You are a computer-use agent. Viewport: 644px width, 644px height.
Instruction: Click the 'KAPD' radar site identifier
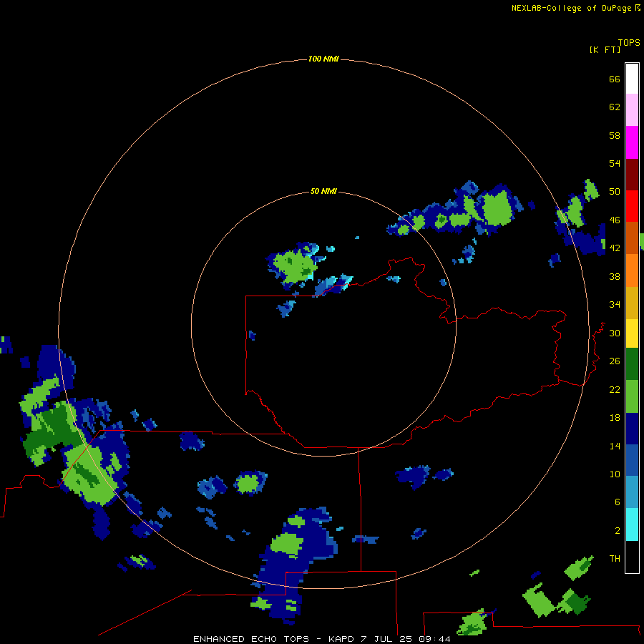(342, 639)
